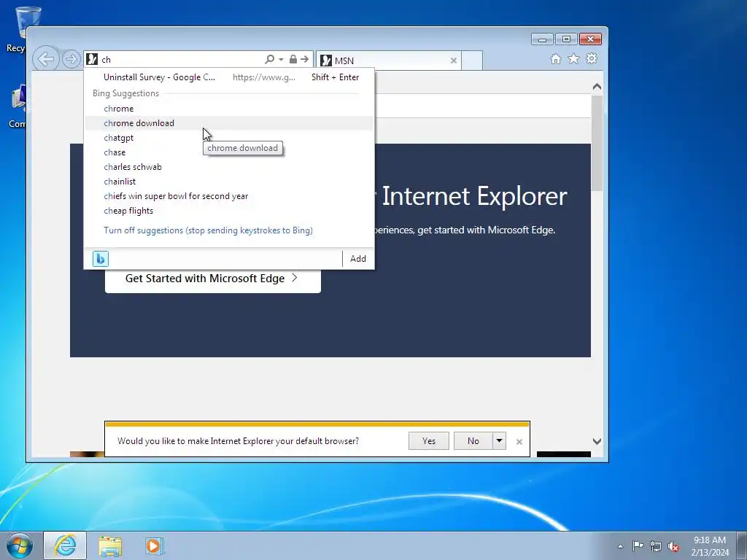
Task: Click Add search provider button
Action: [358, 259]
